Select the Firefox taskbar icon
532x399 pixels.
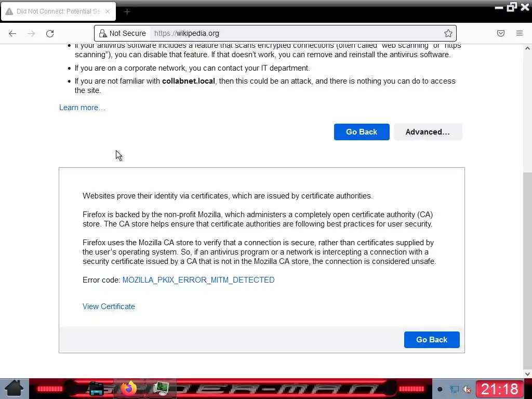click(129, 389)
